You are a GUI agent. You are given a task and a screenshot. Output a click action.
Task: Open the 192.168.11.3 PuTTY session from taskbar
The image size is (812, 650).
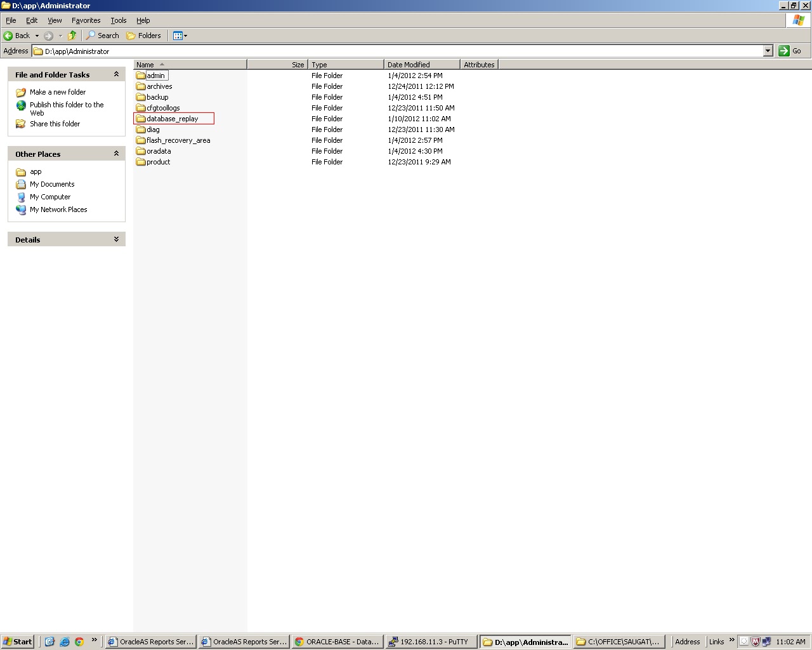431,641
